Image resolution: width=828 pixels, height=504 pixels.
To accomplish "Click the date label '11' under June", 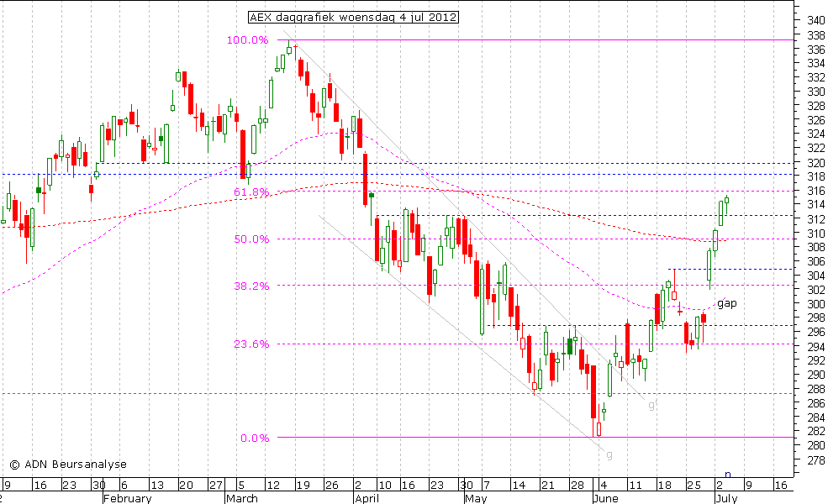I will (634, 485).
